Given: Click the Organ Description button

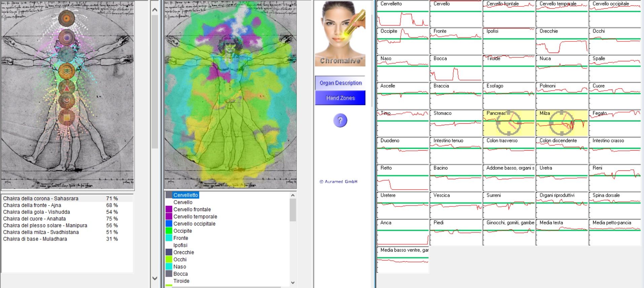Looking at the screenshot, I should pos(340,83).
